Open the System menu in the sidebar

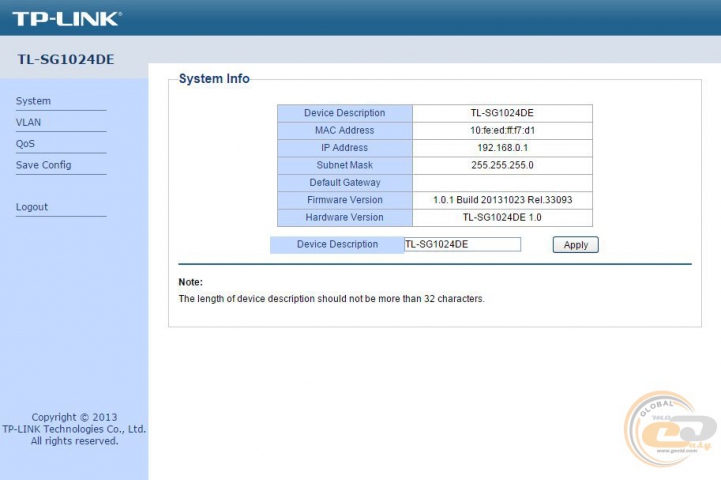click(x=33, y=101)
